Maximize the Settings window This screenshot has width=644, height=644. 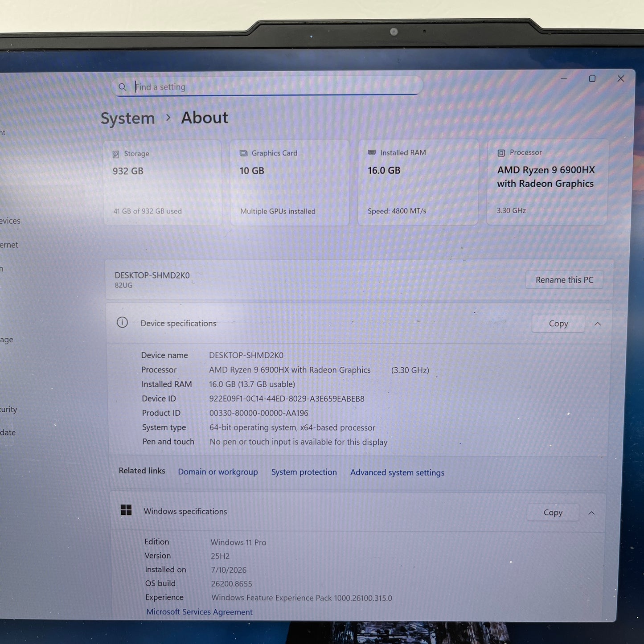click(592, 79)
